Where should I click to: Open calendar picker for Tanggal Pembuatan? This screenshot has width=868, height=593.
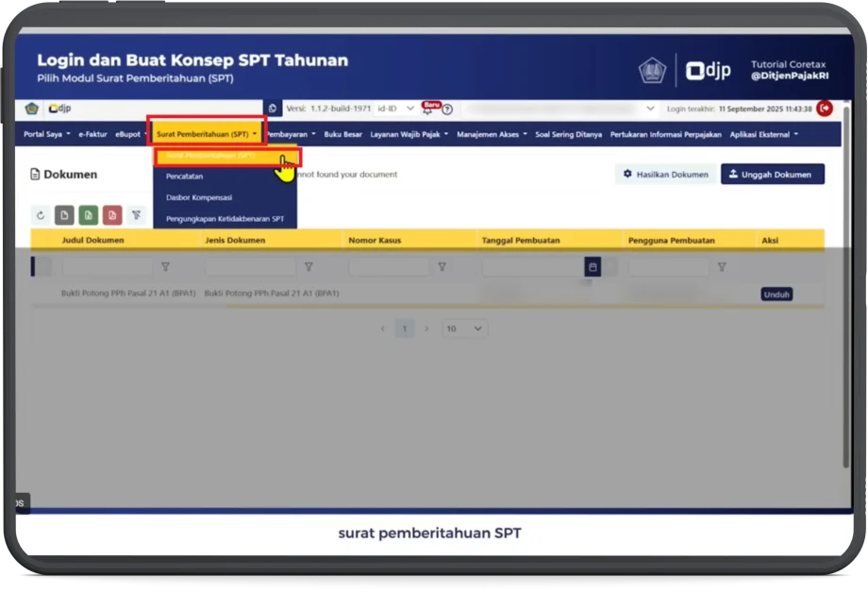pyautogui.click(x=593, y=267)
